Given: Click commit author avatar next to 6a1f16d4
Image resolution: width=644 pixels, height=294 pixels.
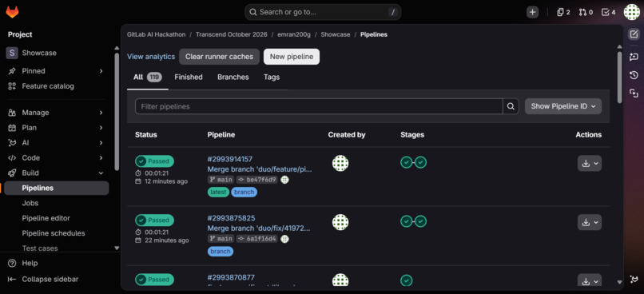Looking at the screenshot, I should point(284,239).
